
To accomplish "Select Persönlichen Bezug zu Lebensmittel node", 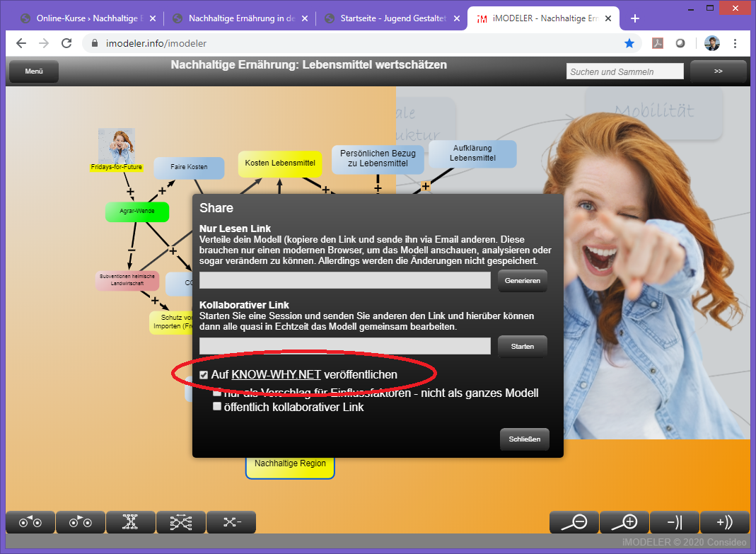I will pos(378,158).
